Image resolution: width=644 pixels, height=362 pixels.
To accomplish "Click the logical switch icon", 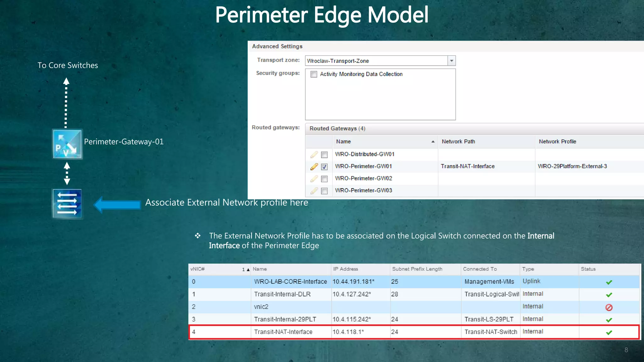I will [x=67, y=204].
